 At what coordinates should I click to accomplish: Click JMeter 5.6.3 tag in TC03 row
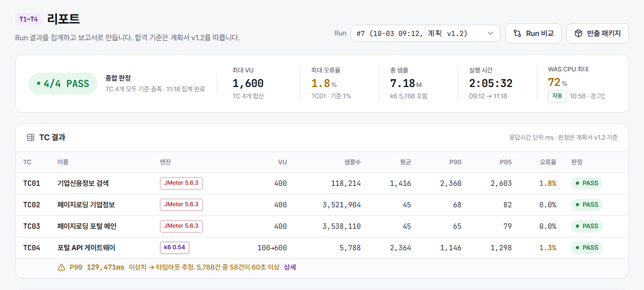tap(181, 226)
